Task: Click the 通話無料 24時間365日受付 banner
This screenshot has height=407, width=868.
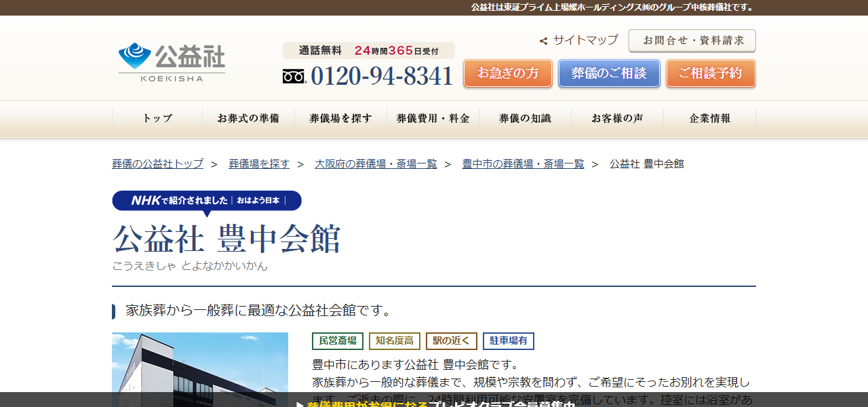Action: [369, 50]
